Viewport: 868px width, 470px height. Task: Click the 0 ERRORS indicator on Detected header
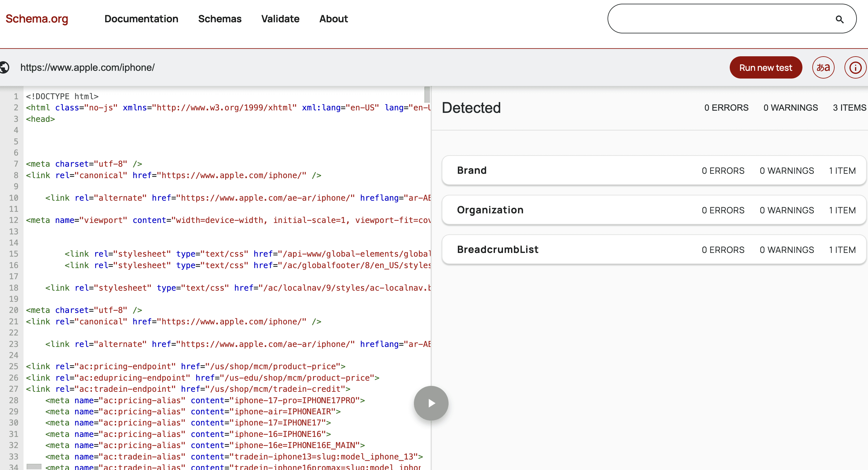(x=726, y=108)
